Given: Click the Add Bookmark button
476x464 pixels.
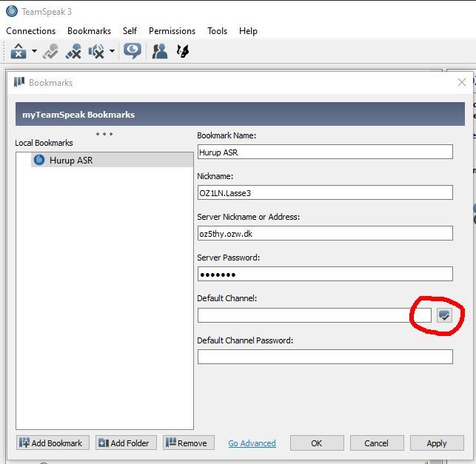Looking at the screenshot, I should tap(53, 443).
